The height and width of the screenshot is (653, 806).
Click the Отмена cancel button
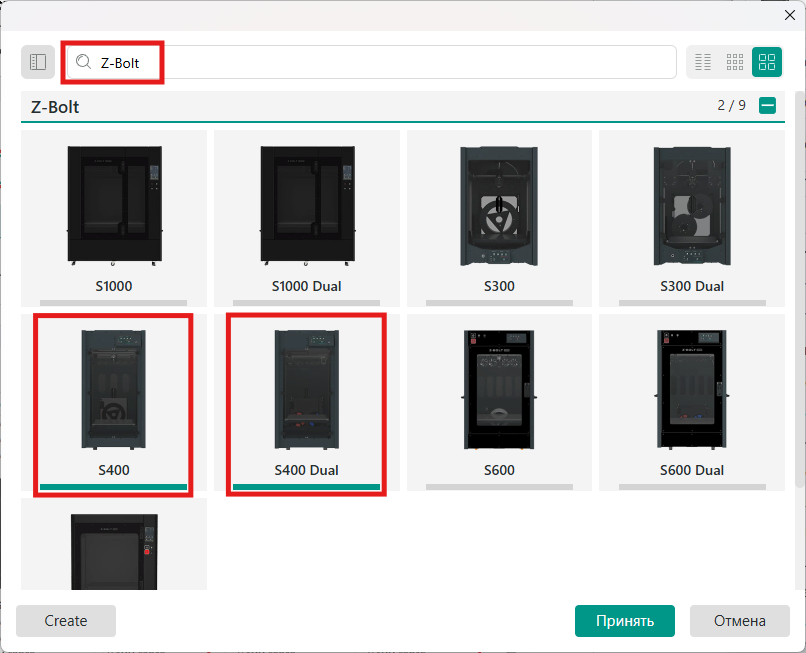pos(739,621)
